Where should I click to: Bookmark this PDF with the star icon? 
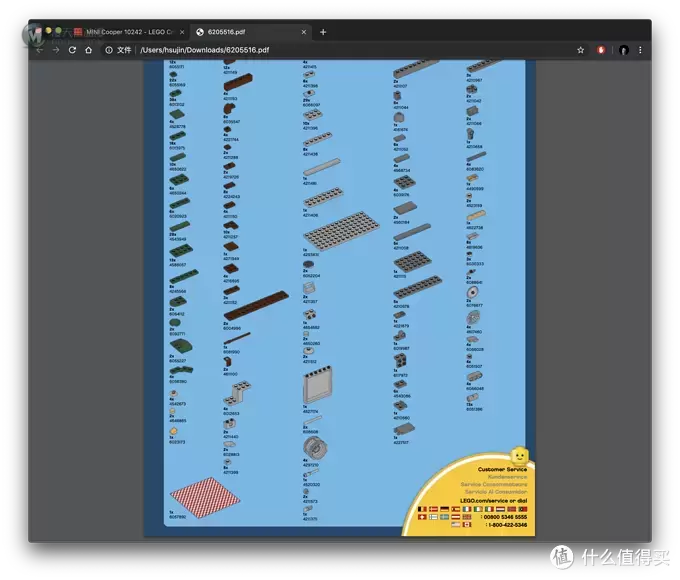click(581, 50)
